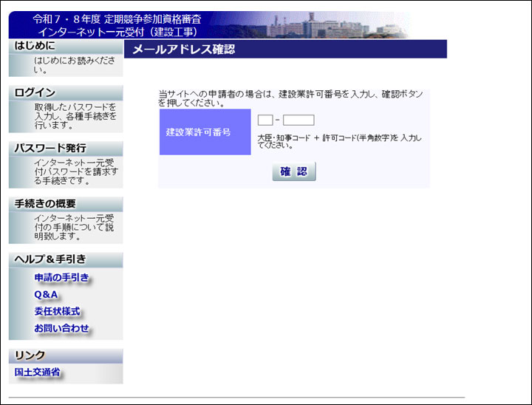The width and height of the screenshot is (532, 405).
Task: Click the password request description under パスワード発行
Action: coord(75,171)
